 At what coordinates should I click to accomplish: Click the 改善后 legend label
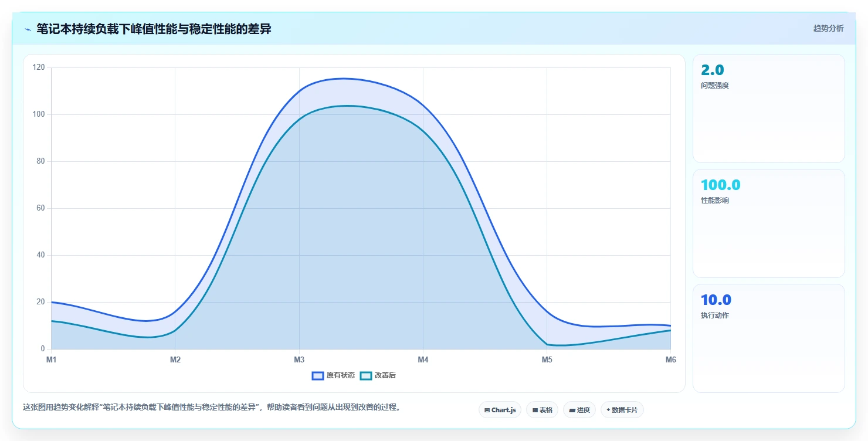385,375
